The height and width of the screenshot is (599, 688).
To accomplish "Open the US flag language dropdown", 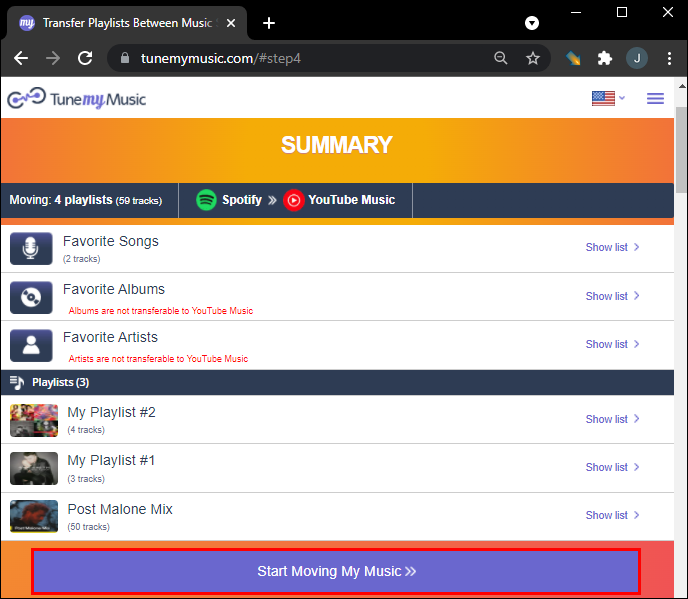I will point(608,98).
